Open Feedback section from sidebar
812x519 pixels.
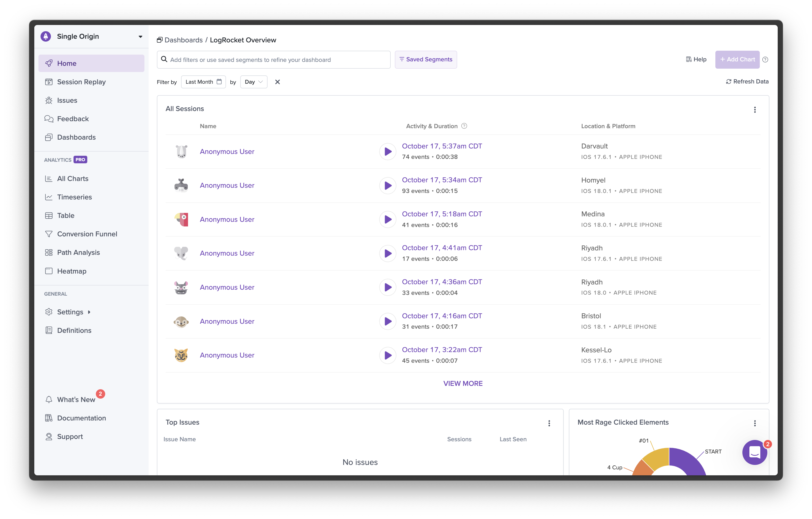click(x=72, y=119)
